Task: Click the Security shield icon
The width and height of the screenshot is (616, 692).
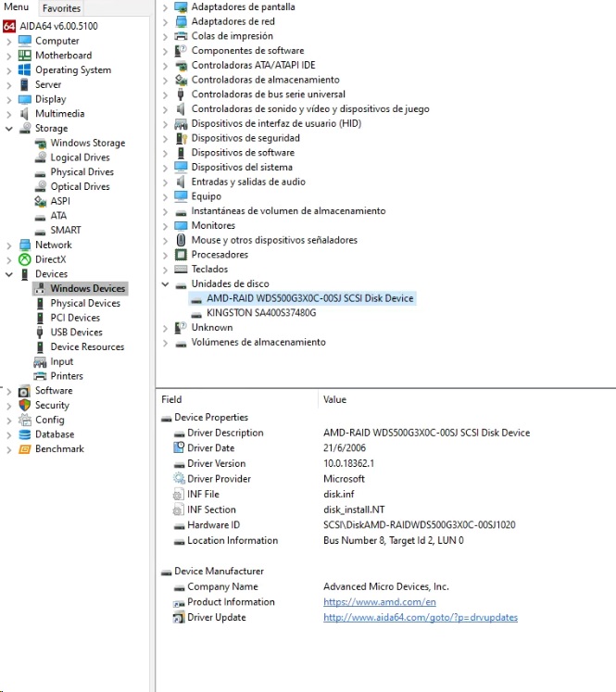Action: click(25, 405)
